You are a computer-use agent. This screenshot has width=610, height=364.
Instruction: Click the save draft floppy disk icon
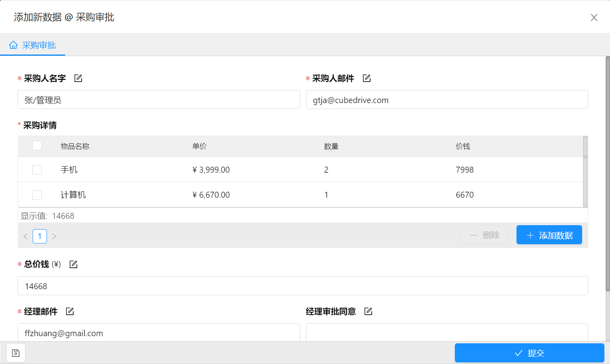(16, 353)
